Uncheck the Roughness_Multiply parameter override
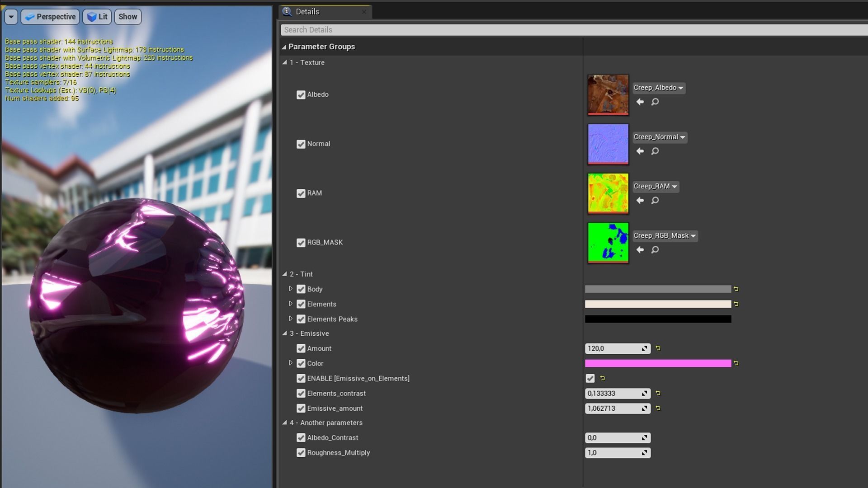Image resolution: width=868 pixels, height=488 pixels. [x=301, y=453]
